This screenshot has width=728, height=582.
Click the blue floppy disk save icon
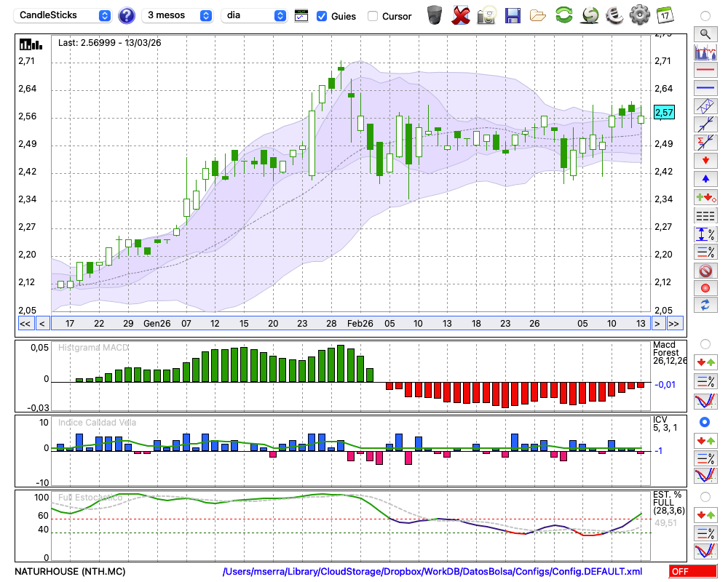pos(513,15)
